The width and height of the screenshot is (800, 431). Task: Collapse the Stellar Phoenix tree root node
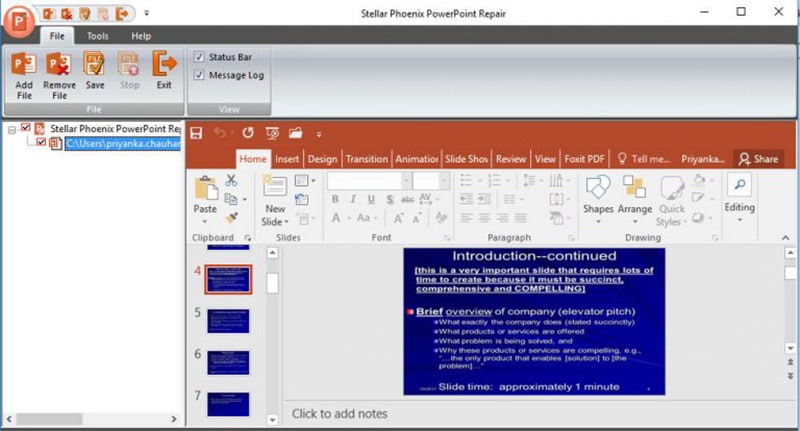coord(11,130)
